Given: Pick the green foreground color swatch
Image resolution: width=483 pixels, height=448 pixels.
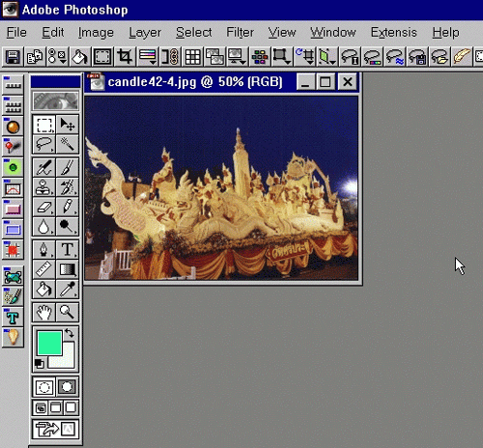Looking at the screenshot, I should coord(49,343).
